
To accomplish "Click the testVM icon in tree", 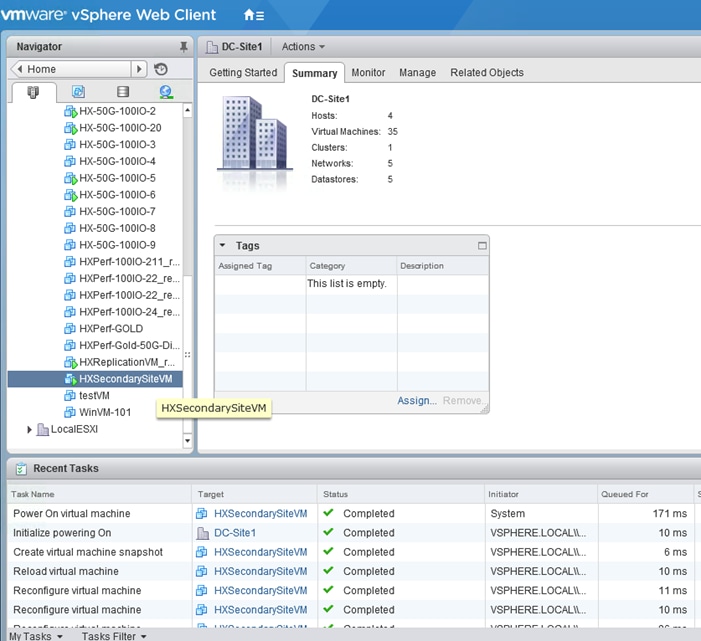I will tap(70, 396).
